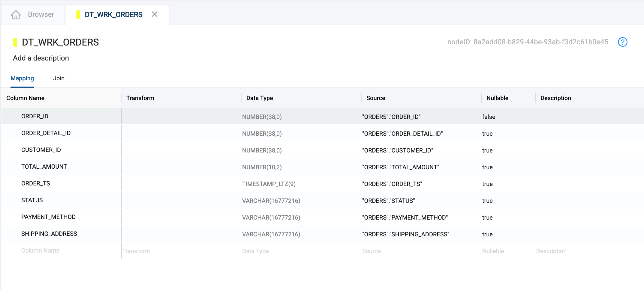Toggle Nullable true for CUSTOMER_ID

[487, 150]
